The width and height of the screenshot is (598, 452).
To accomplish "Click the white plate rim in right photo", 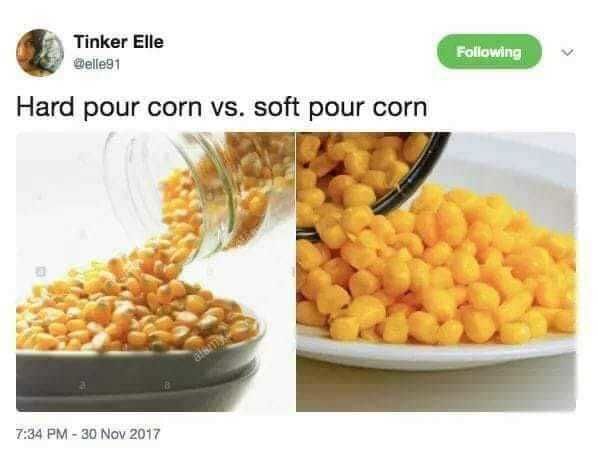I will coord(435,354).
